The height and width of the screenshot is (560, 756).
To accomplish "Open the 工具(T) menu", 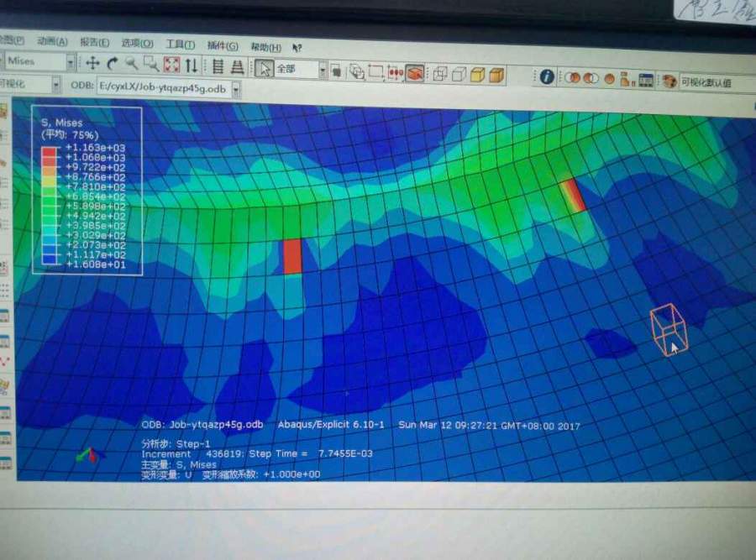I will pyautogui.click(x=181, y=44).
